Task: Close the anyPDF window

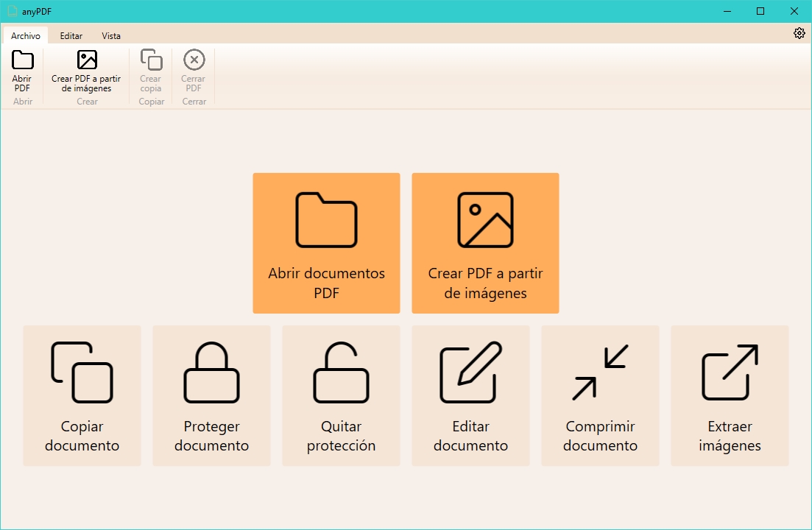Action: 794,11
